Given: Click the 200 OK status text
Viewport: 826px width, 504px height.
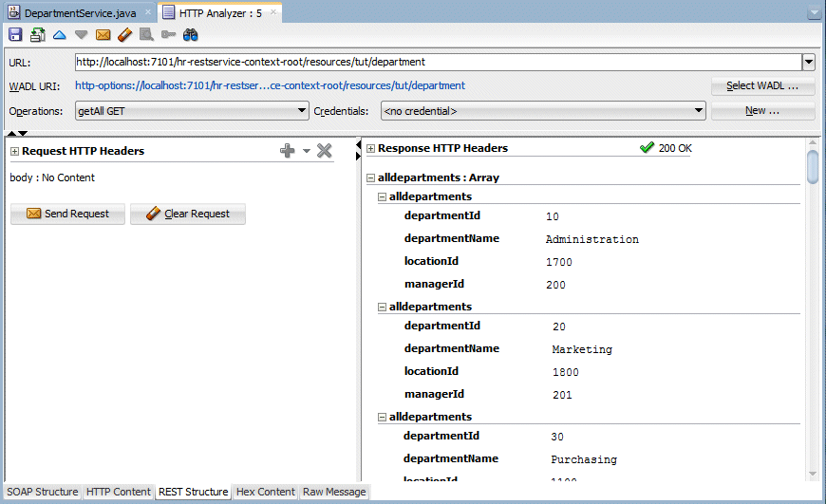Looking at the screenshot, I should (x=675, y=148).
